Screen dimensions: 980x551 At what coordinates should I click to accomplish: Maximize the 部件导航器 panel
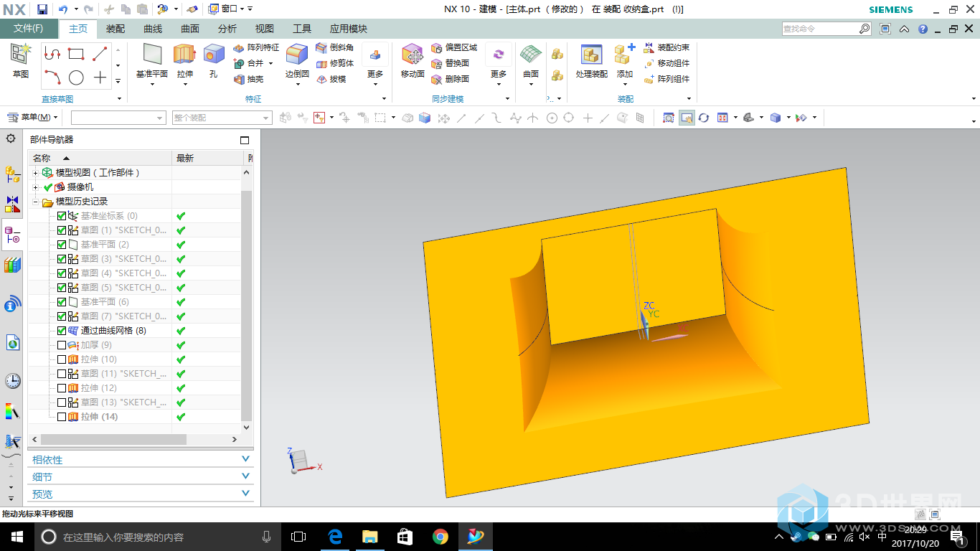(x=245, y=140)
